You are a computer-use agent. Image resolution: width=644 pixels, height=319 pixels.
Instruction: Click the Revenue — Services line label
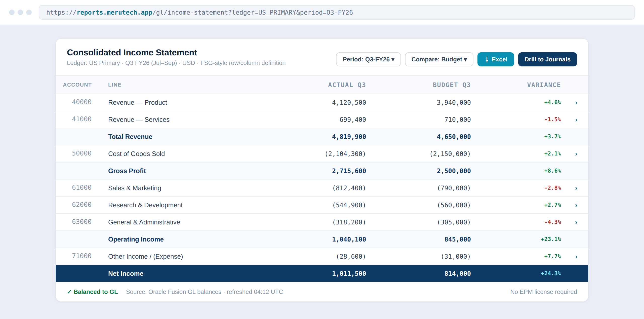pos(139,119)
